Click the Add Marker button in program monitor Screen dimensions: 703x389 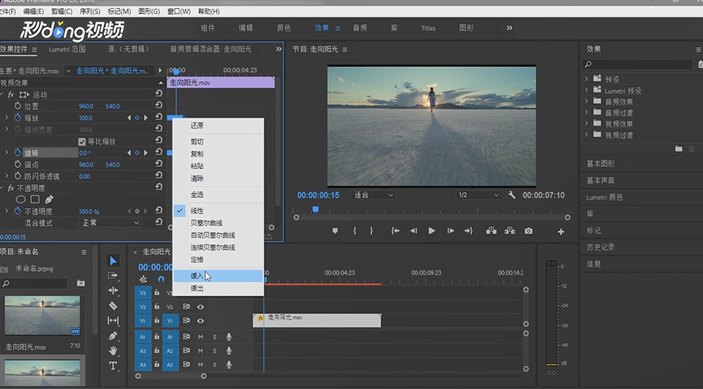[x=335, y=231]
